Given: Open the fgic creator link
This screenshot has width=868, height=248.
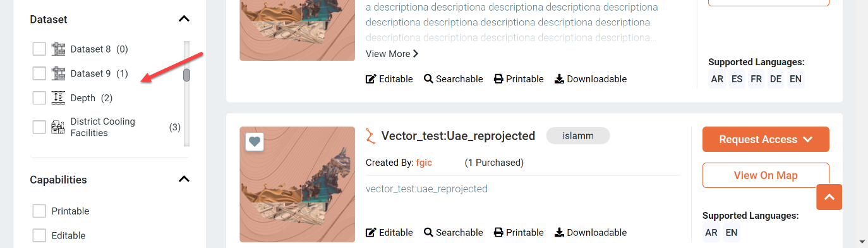Looking at the screenshot, I should click(x=423, y=163).
